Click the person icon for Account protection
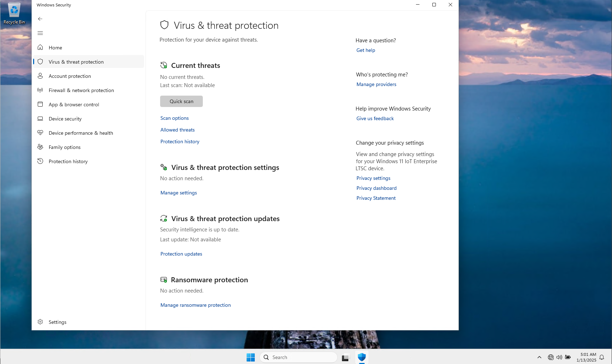The width and height of the screenshot is (612, 364). click(40, 76)
